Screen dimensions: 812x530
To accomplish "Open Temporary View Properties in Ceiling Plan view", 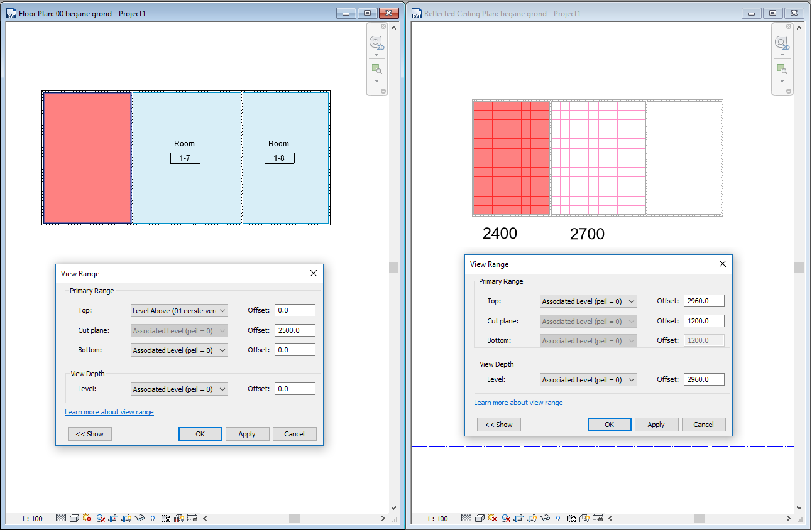I will [x=571, y=518].
